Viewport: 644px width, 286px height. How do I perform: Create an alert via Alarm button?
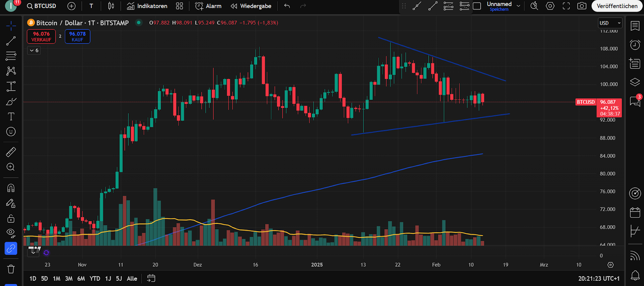click(208, 6)
